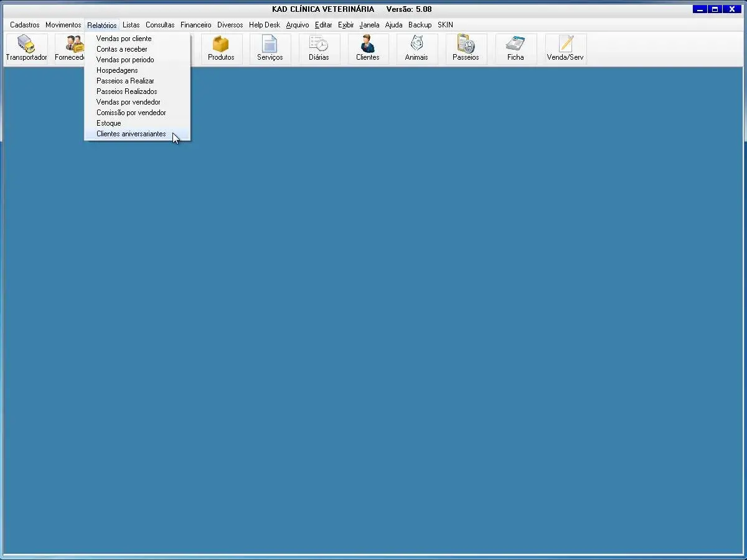Open the SKIN menu
Viewport: 747px width, 560px height.
click(x=445, y=25)
